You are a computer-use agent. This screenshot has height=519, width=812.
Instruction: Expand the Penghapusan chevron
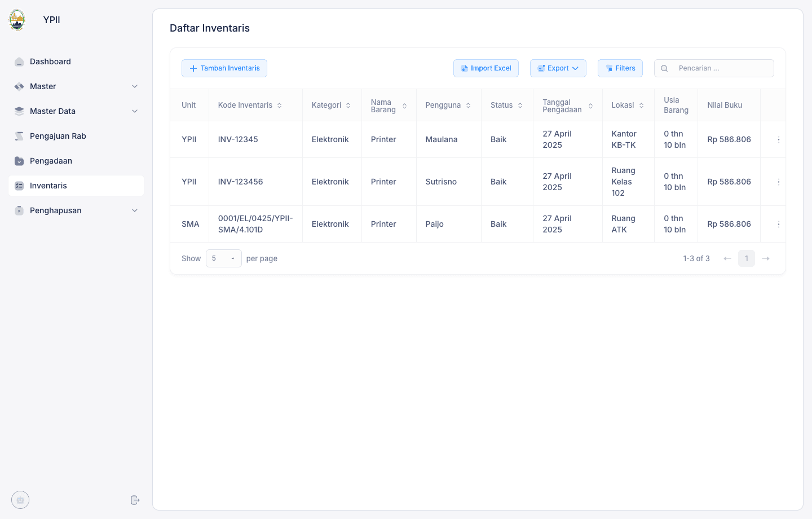coord(135,210)
